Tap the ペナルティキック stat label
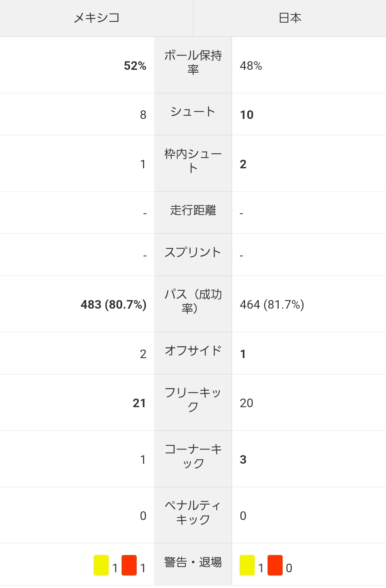The width and height of the screenshot is (386, 588). (x=193, y=512)
